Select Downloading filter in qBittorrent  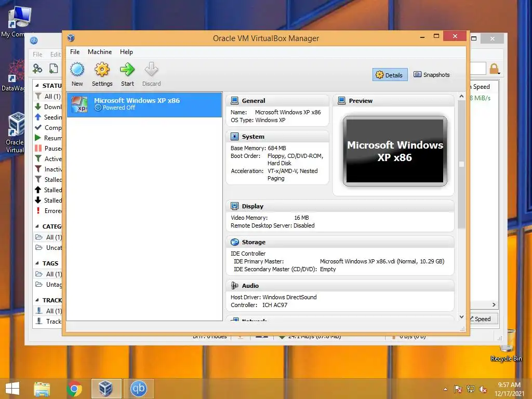click(x=48, y=107)
